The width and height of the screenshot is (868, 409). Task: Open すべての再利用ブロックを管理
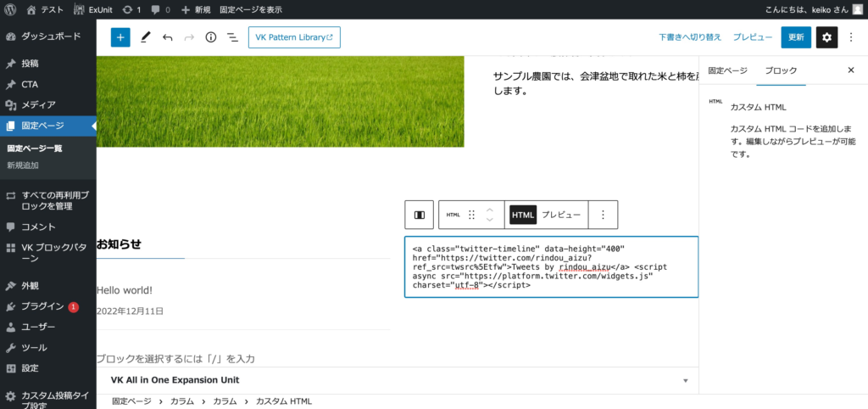48,200
